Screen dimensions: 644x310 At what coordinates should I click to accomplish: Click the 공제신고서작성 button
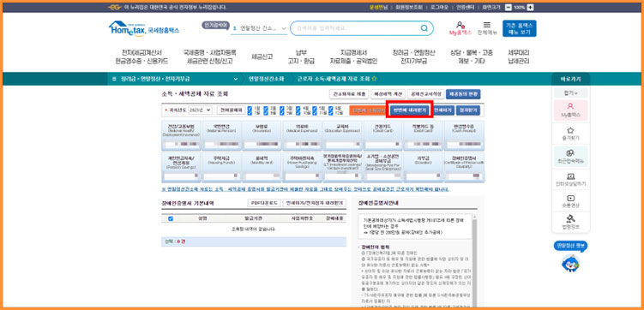pos(425,94)
